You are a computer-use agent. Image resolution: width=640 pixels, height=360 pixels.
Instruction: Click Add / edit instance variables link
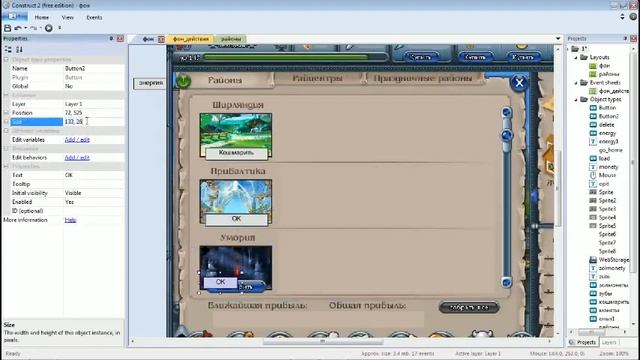77,140
